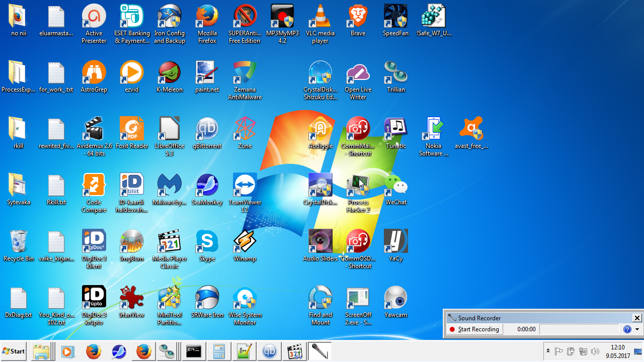Select the Audiggle desktop icon

320,133
